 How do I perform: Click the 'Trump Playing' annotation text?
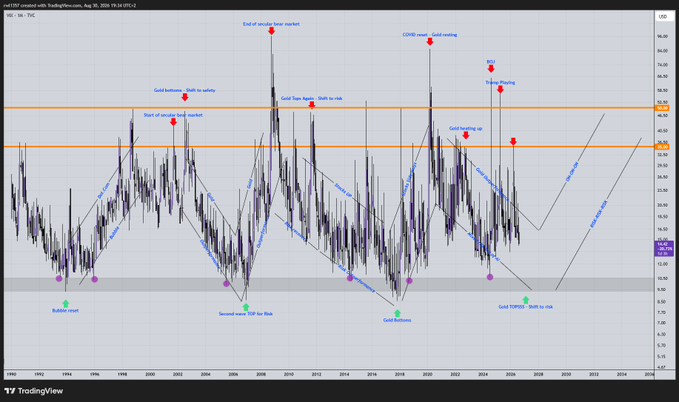pyautogui.click(x=500, y=82)
